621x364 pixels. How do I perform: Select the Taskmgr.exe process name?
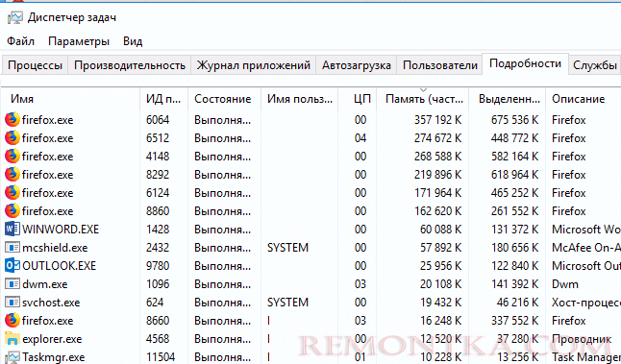(x=54, y=357)
